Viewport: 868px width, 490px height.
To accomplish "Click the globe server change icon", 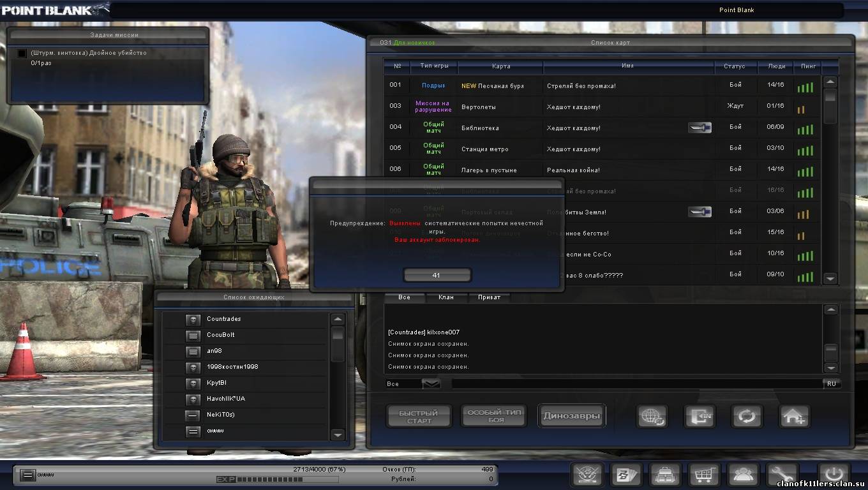I will pos(652,417).
